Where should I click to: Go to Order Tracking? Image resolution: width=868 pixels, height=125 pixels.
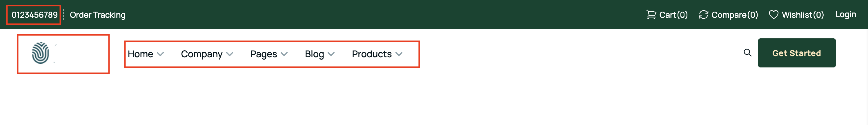click(98, 15)
